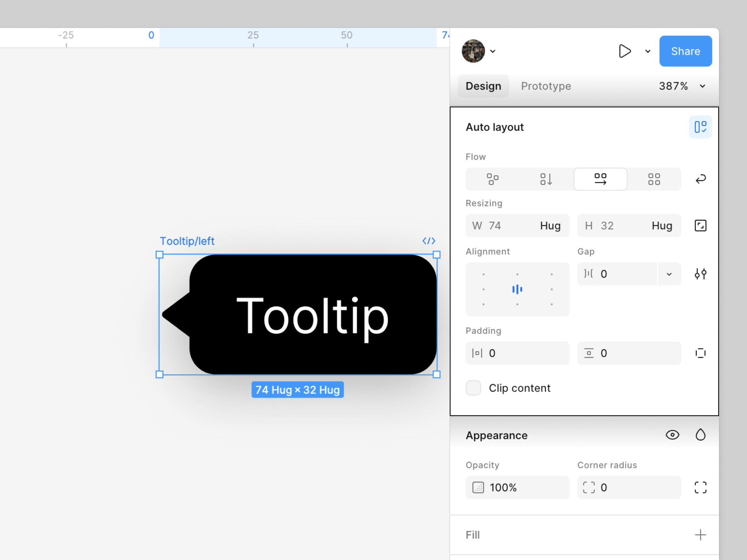Open auto layout advanced settings
This screenshot has width=747, height=560.
point(700,274)
